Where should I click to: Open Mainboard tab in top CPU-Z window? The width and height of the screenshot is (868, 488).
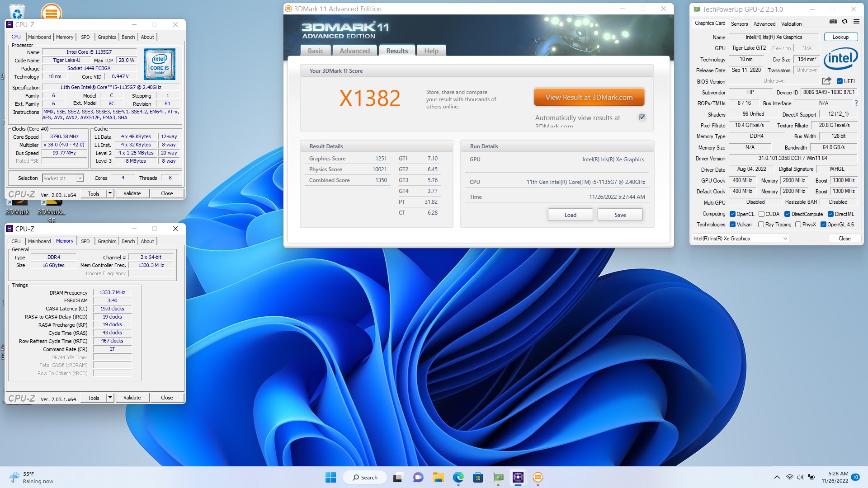click(x=39, y=37)
